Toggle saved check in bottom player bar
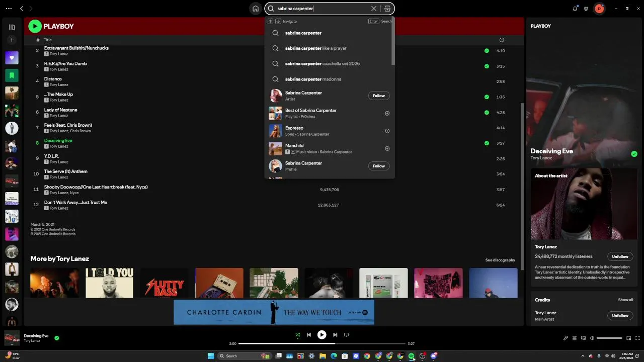644x362 pixels. [57, 338]
